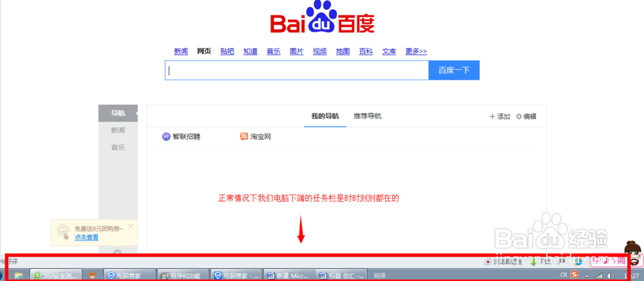Switch to 360安全浏览器 taskbar window
This screenshot has width=644, height=281.
click(55, 276)
